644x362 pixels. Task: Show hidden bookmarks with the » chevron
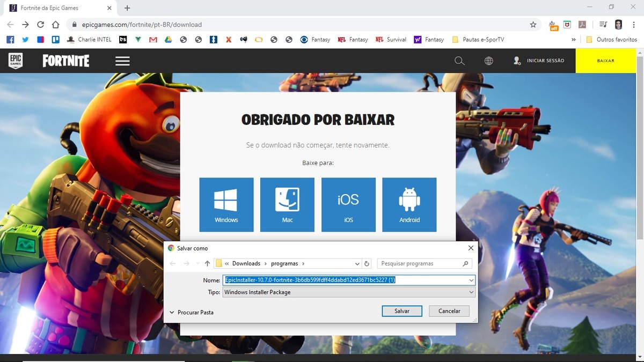point(574,40)
